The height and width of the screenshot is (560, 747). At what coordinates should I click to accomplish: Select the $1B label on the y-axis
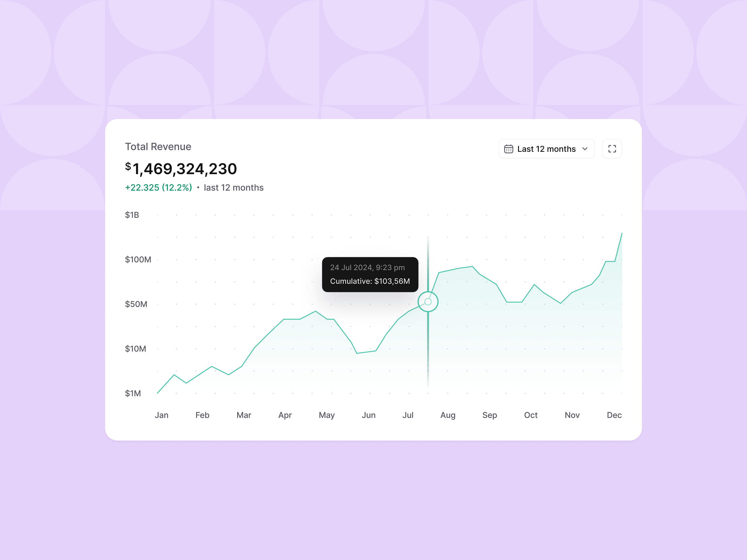tap(132, 215)
